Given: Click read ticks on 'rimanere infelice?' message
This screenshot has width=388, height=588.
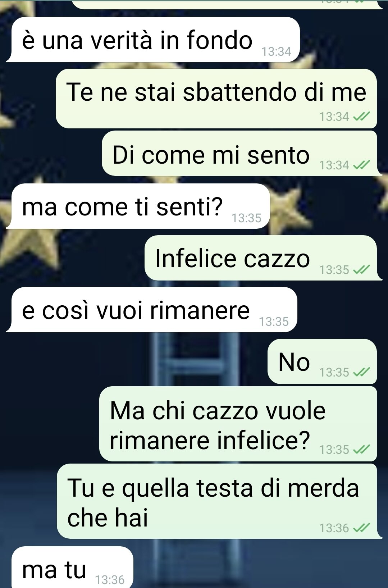Looking at the screenshot, I should [361, 450].
